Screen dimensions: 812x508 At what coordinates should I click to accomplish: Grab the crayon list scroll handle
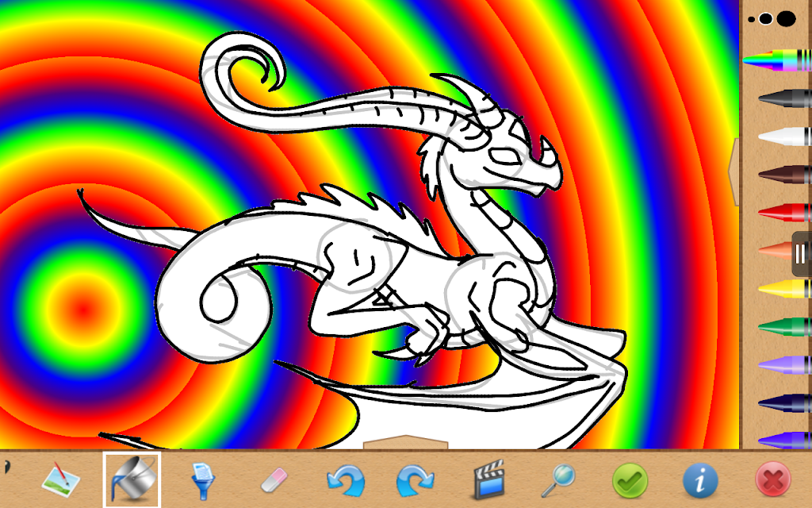pyautogui.click(x=802, y=254)
